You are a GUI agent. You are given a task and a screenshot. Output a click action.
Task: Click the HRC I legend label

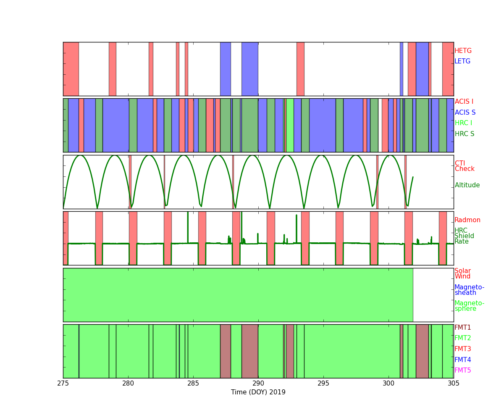coord(463,123)
